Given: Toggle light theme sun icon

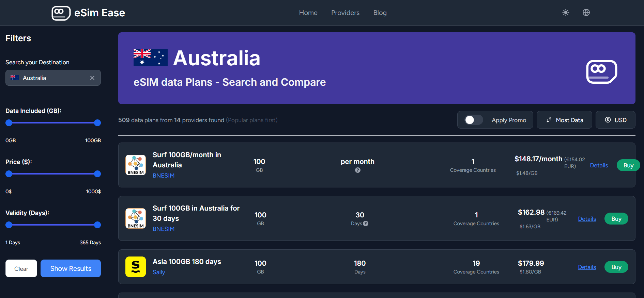Looking at the screenshot, I should click(566, 13).
